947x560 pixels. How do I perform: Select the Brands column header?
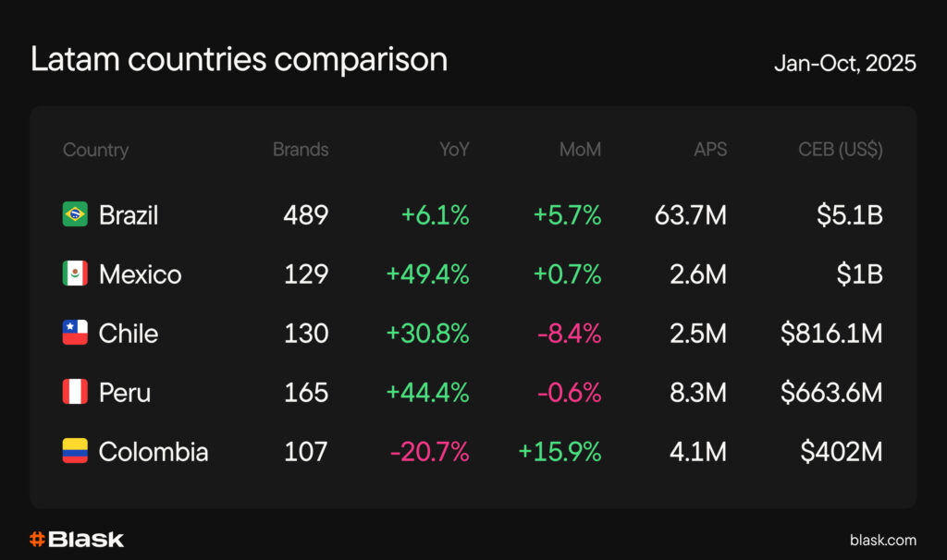point(301,150)
